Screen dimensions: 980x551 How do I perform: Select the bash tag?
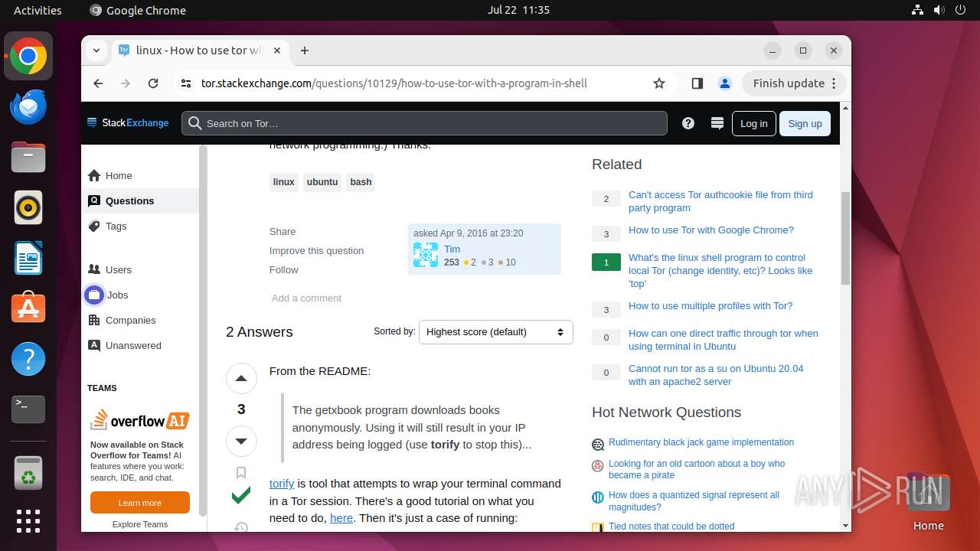361,182
